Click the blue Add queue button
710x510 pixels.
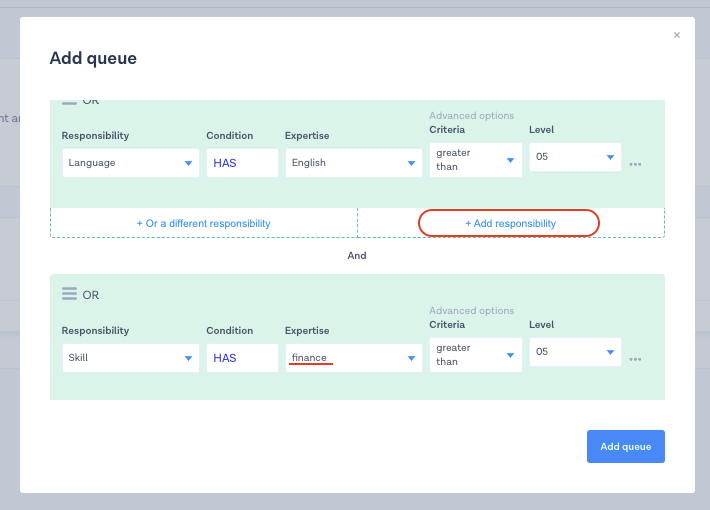tap(625, 446)
